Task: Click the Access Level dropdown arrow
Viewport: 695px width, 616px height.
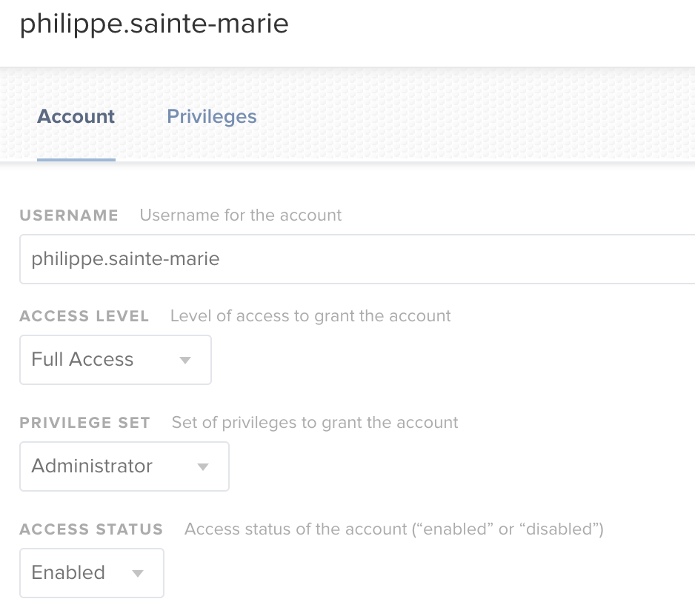Action: (185, 360)
